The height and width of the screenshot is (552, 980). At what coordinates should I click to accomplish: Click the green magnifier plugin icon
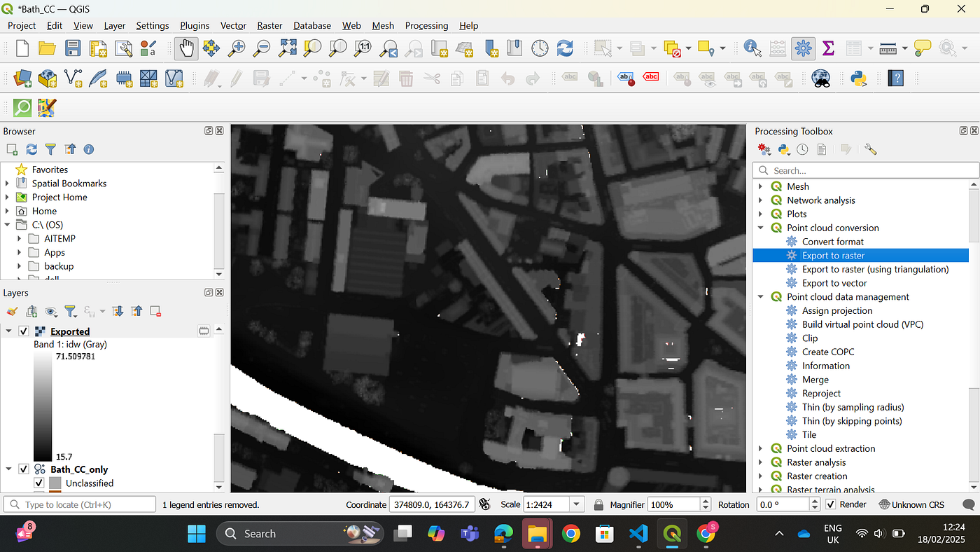click(22, 107)
